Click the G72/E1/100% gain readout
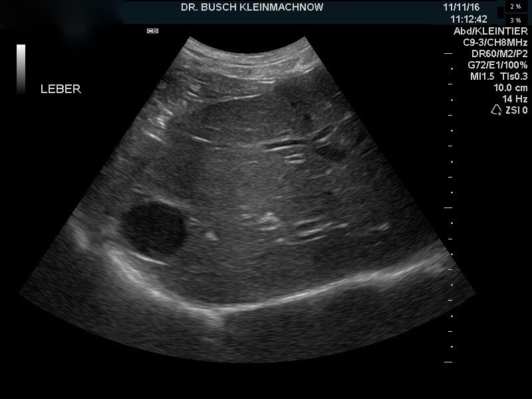This screenshot has width=532, height=399. click(497, 65)
